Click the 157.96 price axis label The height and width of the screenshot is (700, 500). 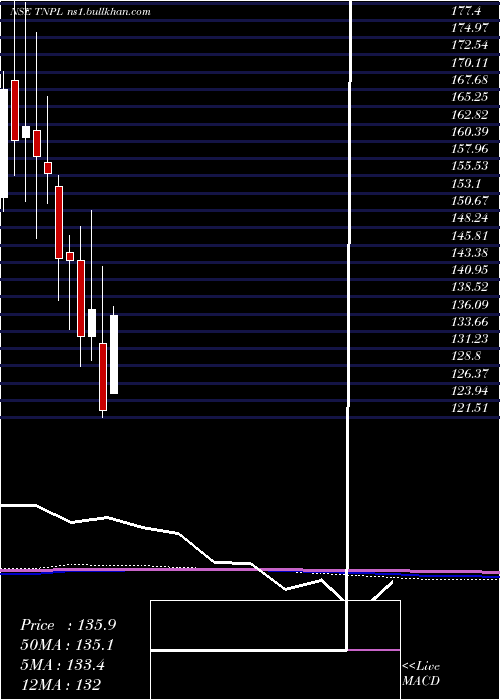pyautogui.click(x=470, y=149)
